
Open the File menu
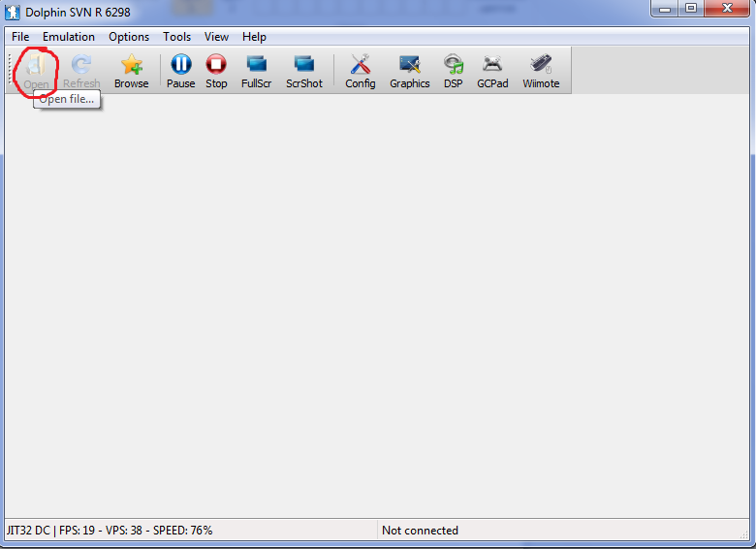pyautogui.click(x=20, y=37)
